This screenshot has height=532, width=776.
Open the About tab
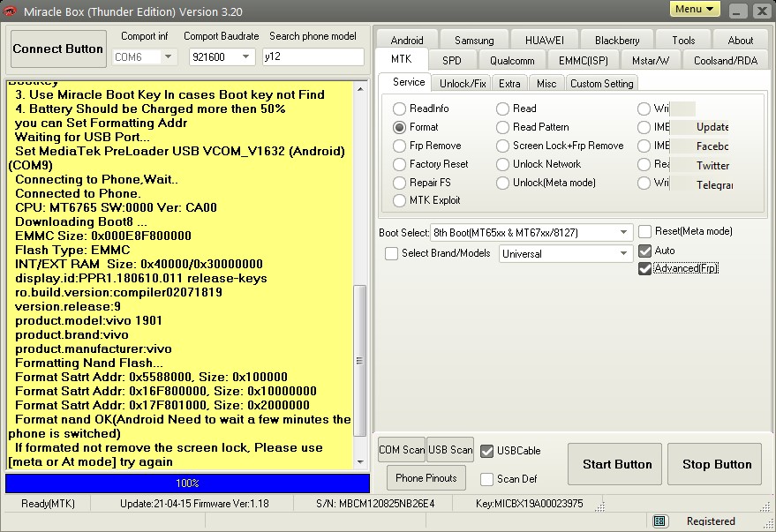pos(741,40)
